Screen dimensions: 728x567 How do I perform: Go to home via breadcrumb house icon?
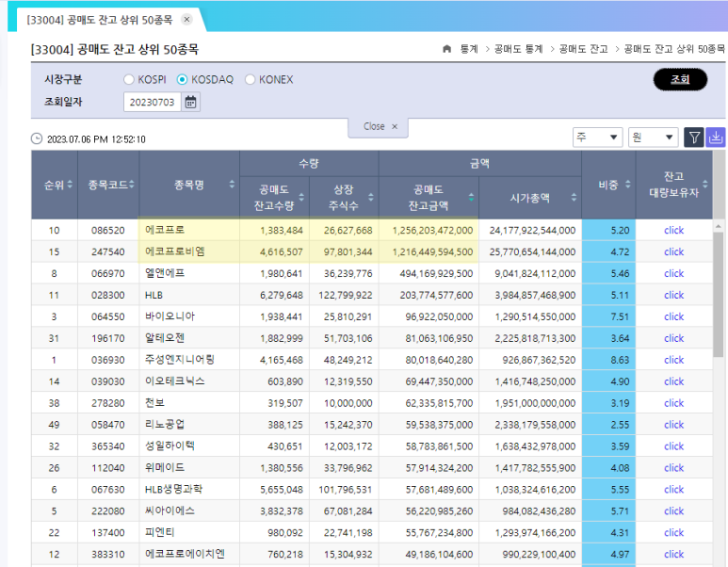(x=446, y=49)
